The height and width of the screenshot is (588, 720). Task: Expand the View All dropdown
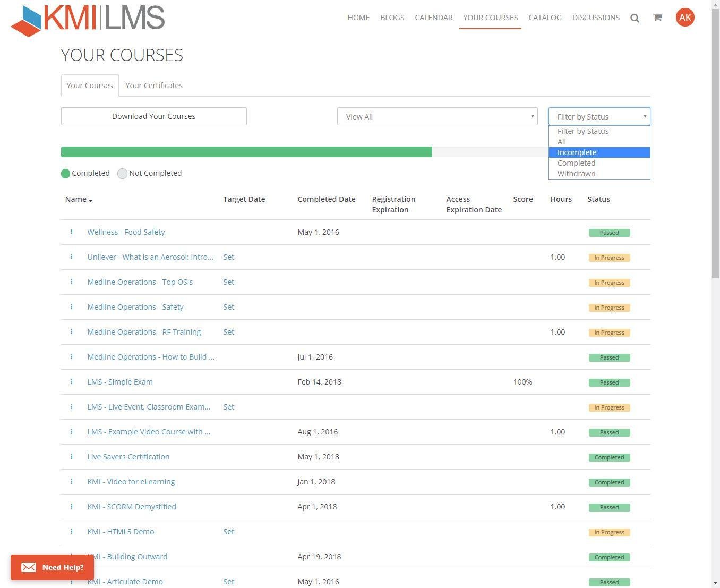[437, 116]
